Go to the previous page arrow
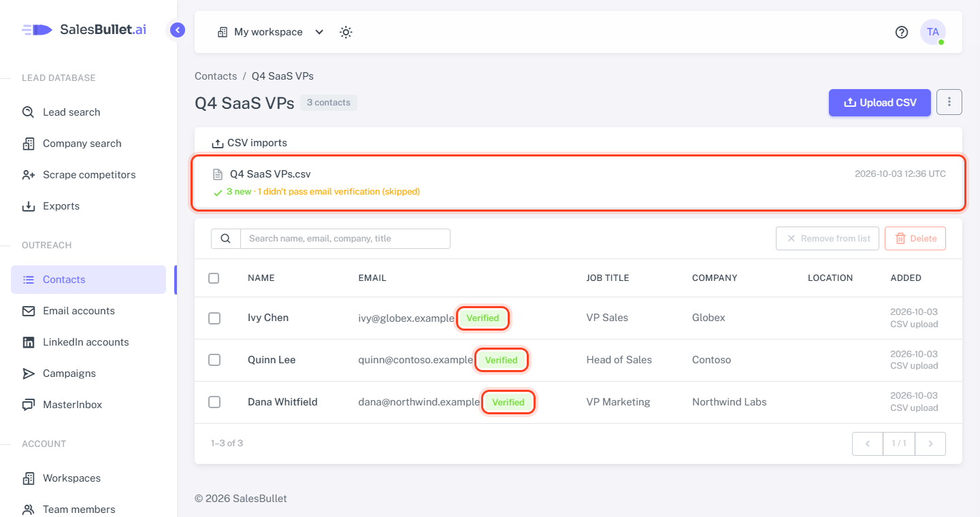This screenshot has height=517, width=980. point(868,444)
